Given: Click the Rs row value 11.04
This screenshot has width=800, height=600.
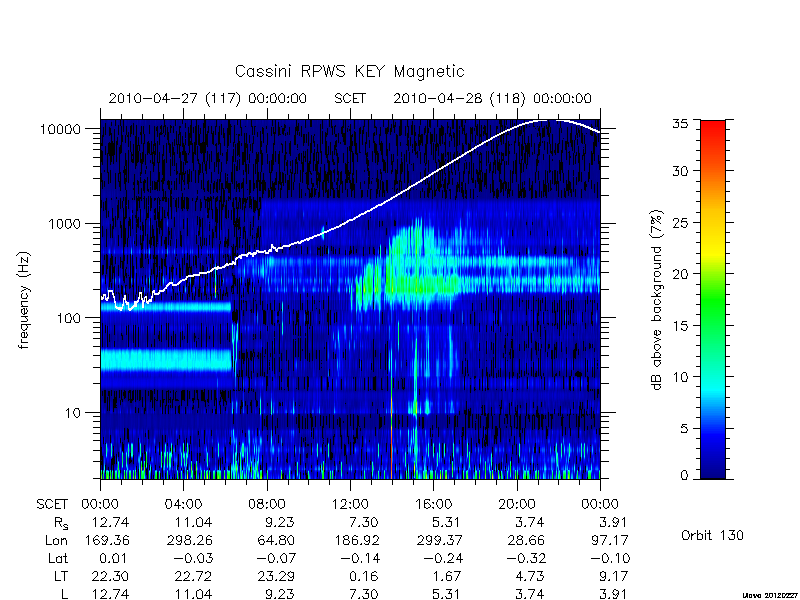Looking at the screenshot, I should coord(193,522).
